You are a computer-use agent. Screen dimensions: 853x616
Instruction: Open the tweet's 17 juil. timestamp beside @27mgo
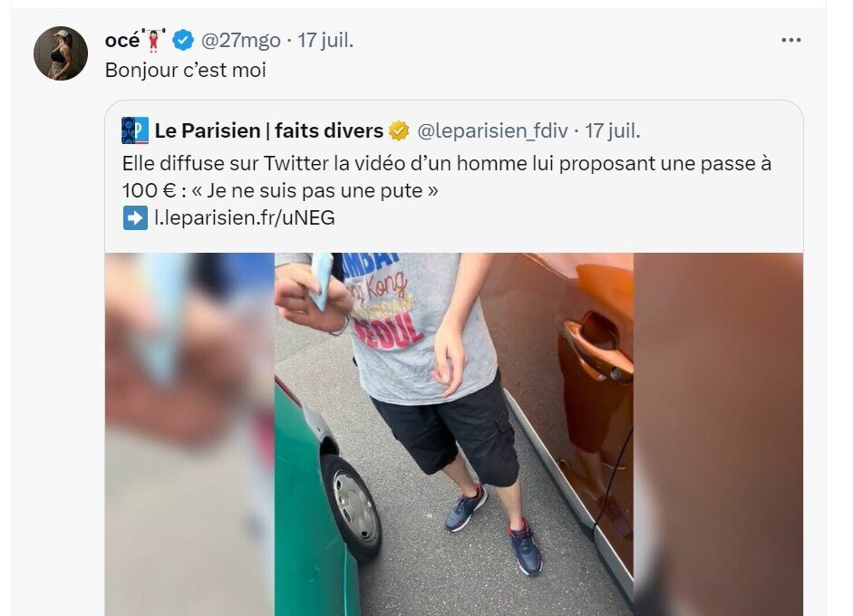pyautogui.click(x=325, y=40)
